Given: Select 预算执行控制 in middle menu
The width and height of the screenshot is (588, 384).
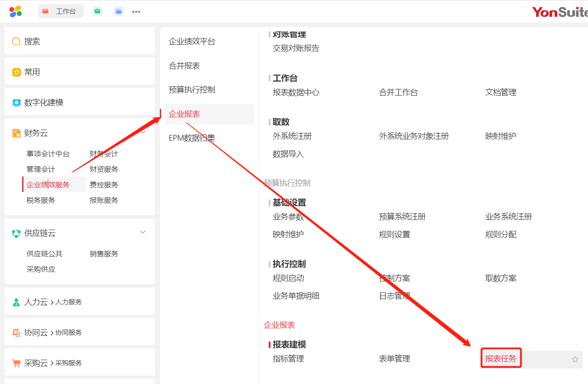Looking at the screenshot, I should (x=192, y=90).
